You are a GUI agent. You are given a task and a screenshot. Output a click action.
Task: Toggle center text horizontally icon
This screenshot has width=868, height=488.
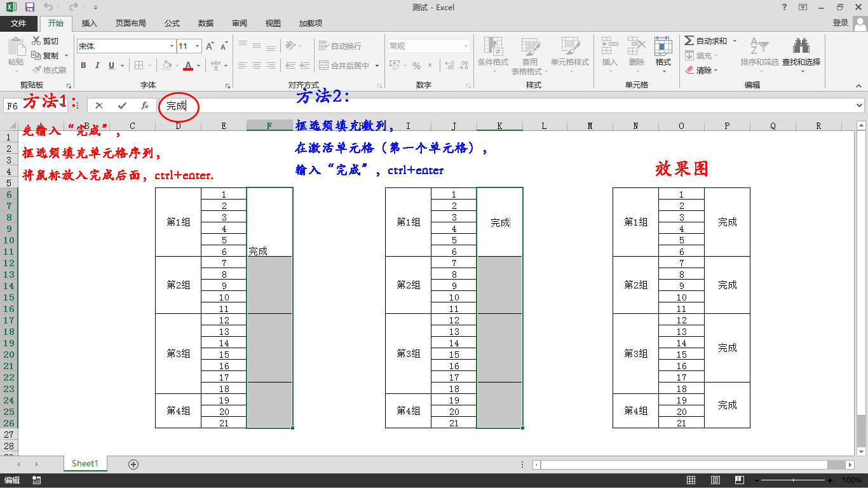pos(257,65)
